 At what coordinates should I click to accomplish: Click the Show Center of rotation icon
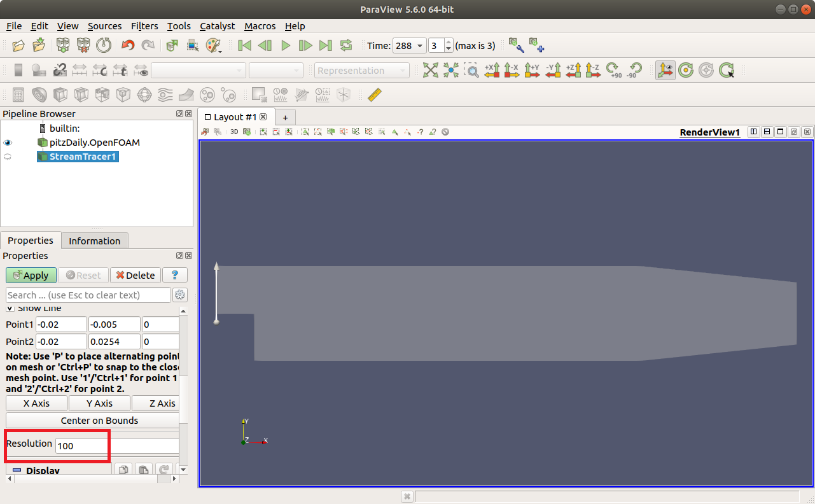pos(686,70)
